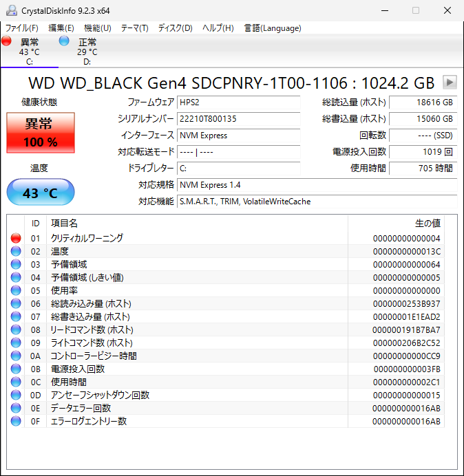Open the 編集(E) menu
Image resolution: width=464 pixels, height=476 pixels.
pyautogui.click(x=61, y=28)
